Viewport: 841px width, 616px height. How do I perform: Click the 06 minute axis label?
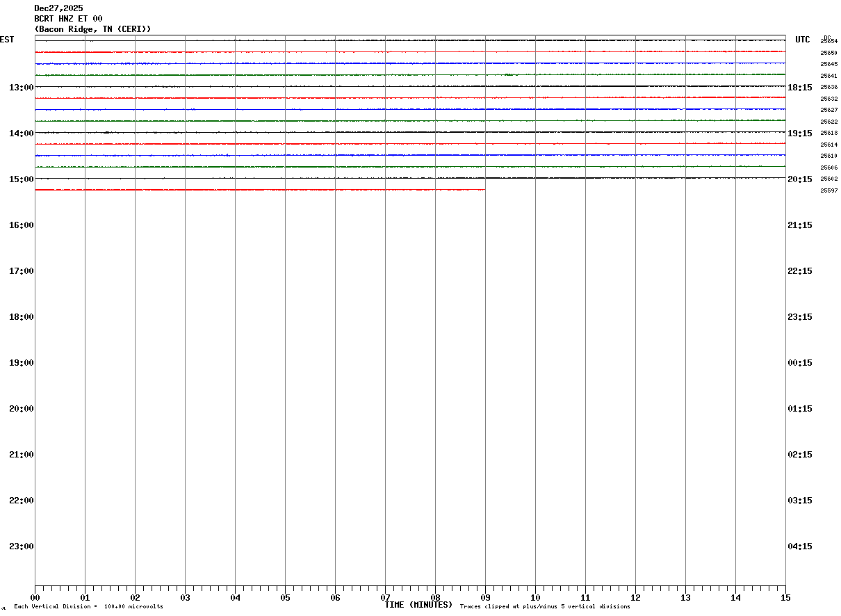(335, 598)
